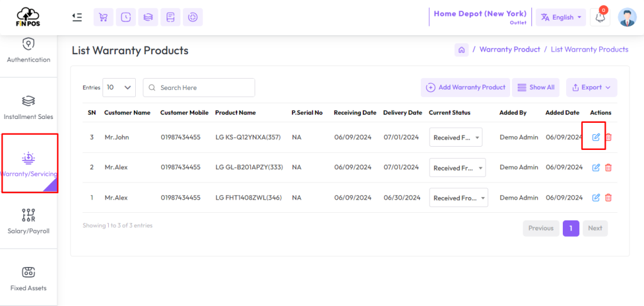This screenshot has width=644, height=306.
Task: Open the receipt toolbar shortcut
Action: coord(170,17)
